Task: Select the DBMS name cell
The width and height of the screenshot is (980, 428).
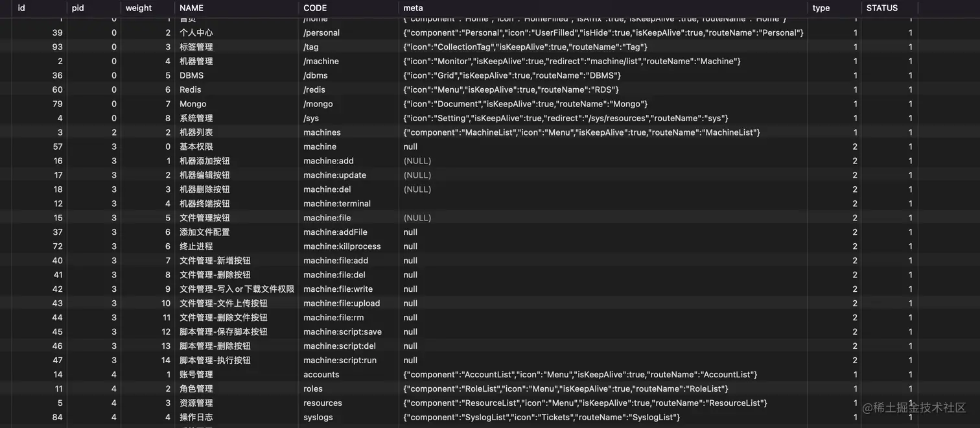Action: click(192, 75)
